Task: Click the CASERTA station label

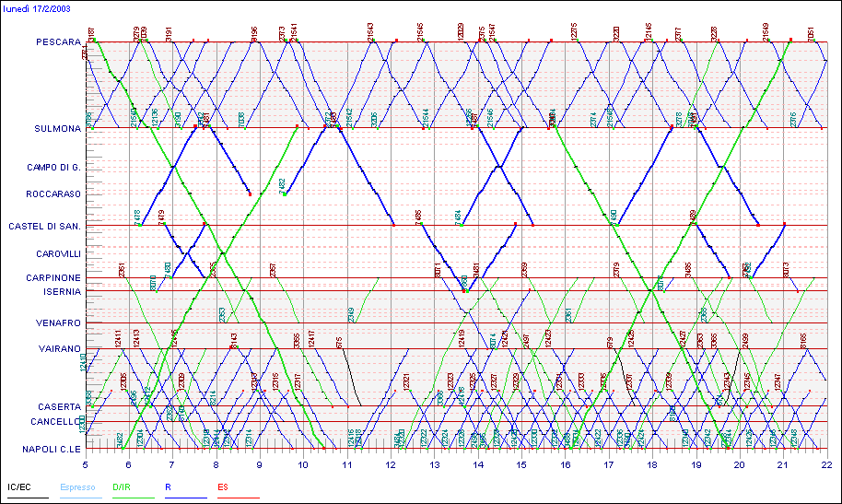Action: (x=58, y=406)
